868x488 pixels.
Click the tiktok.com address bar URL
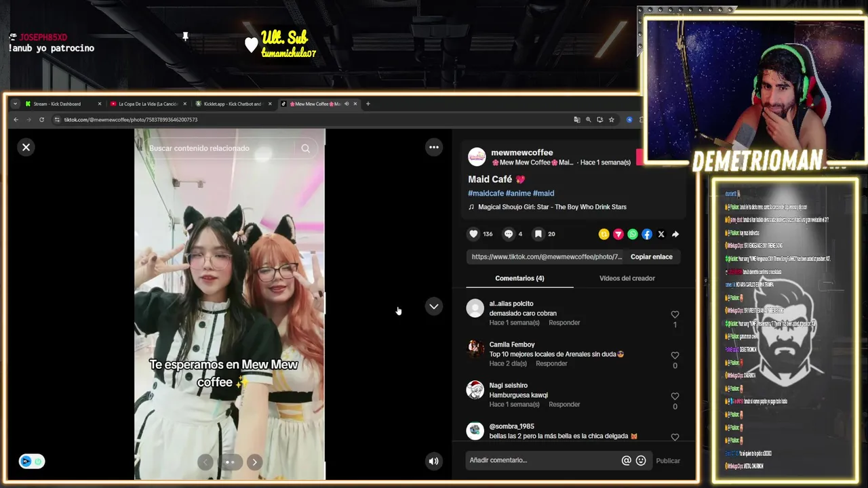[x=131, y=120]
